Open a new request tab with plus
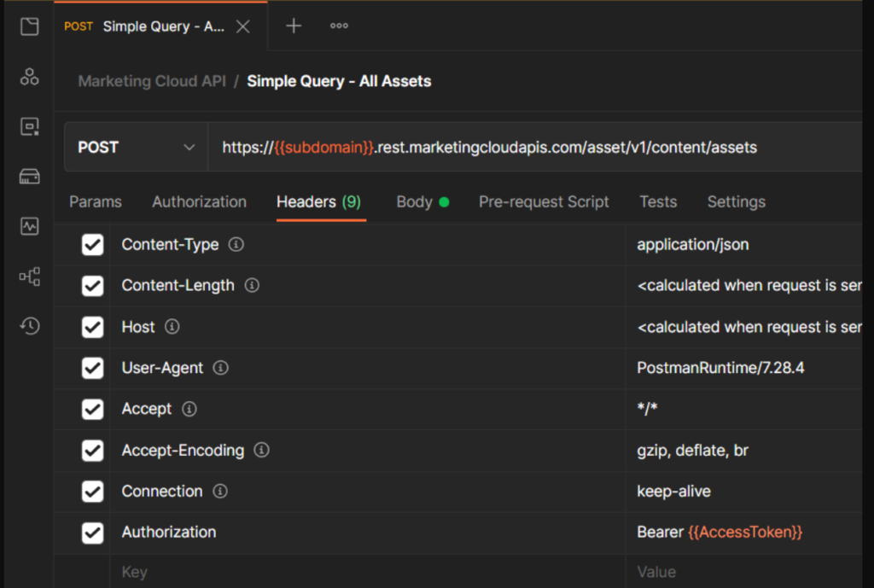 coord(293,26)
